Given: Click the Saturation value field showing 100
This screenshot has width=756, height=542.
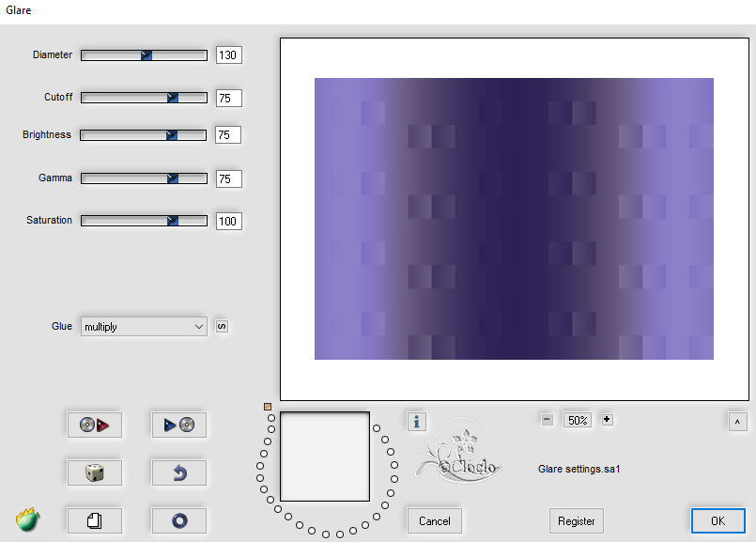Looking at the screenshot, I should (x=228, y=222).
